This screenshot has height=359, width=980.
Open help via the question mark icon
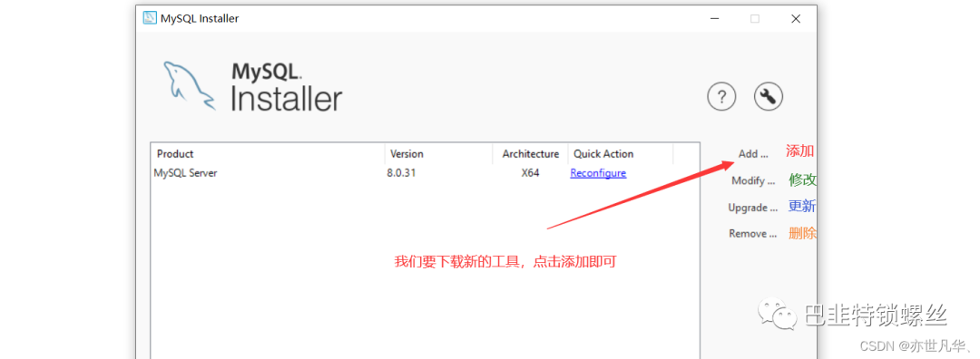pos(721,97)
